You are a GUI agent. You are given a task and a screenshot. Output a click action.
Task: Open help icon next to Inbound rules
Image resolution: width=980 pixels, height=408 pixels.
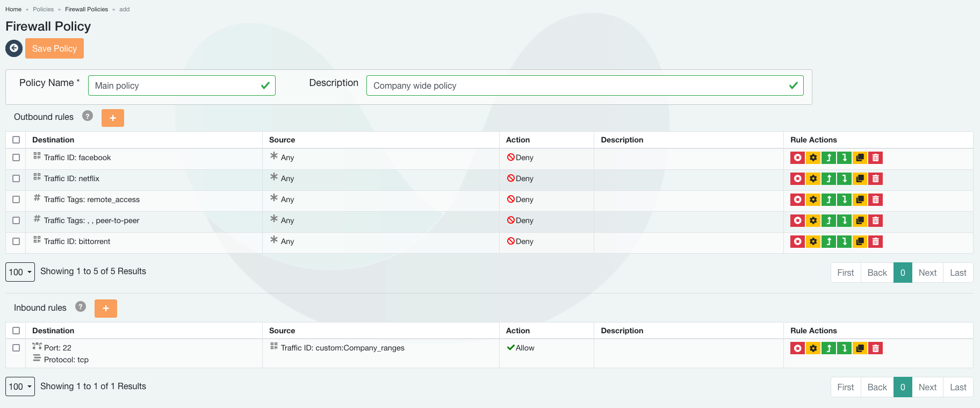(81, 307)
